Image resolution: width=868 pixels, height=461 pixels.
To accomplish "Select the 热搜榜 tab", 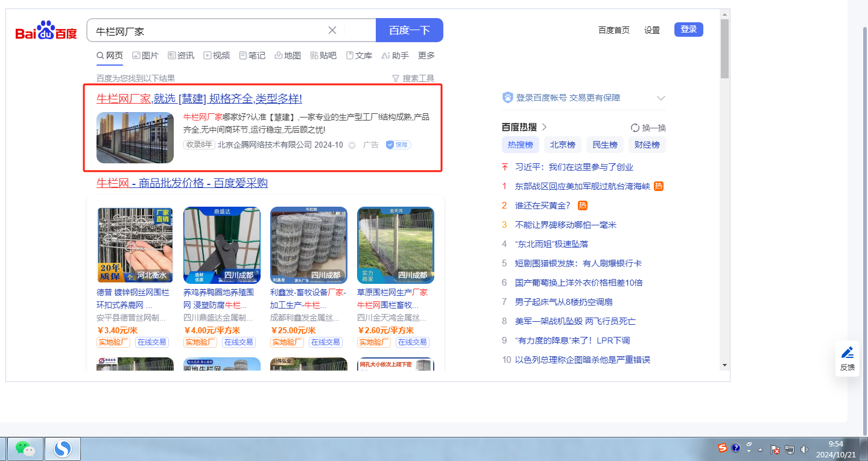I will [520, 145].
